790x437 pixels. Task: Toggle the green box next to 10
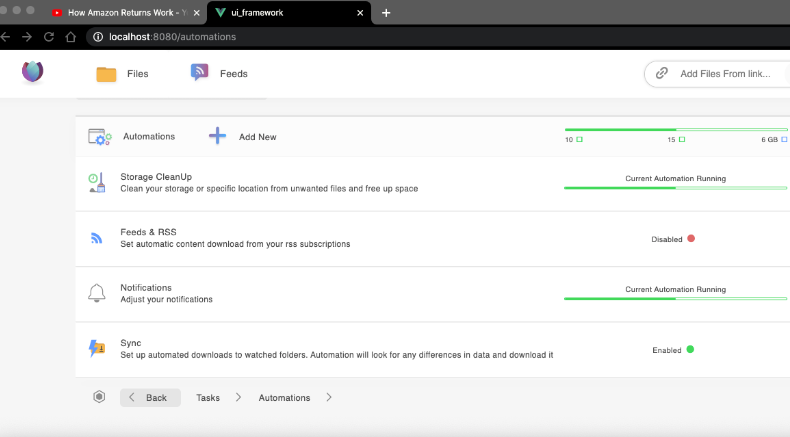pyautogui.click(x=579, y=139)
